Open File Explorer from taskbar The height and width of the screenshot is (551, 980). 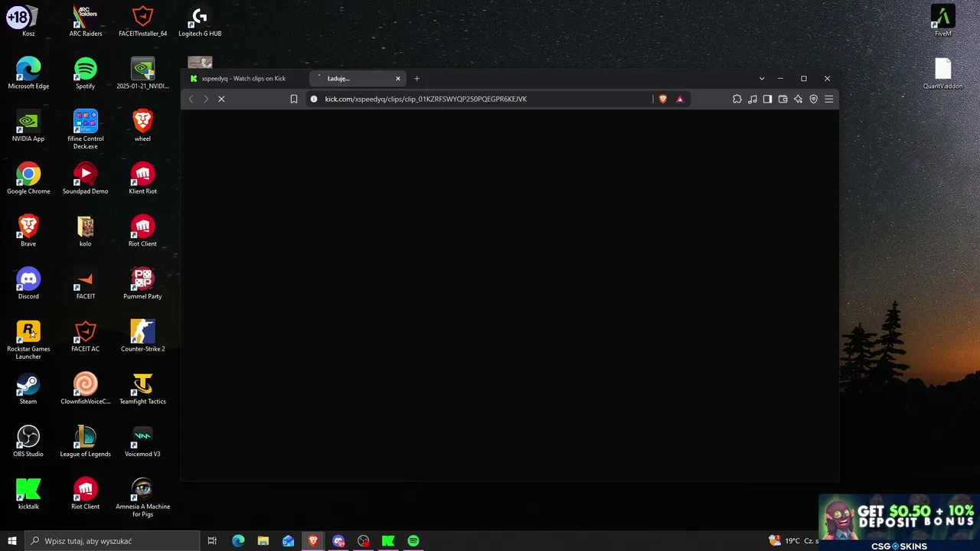click(263, 541)
